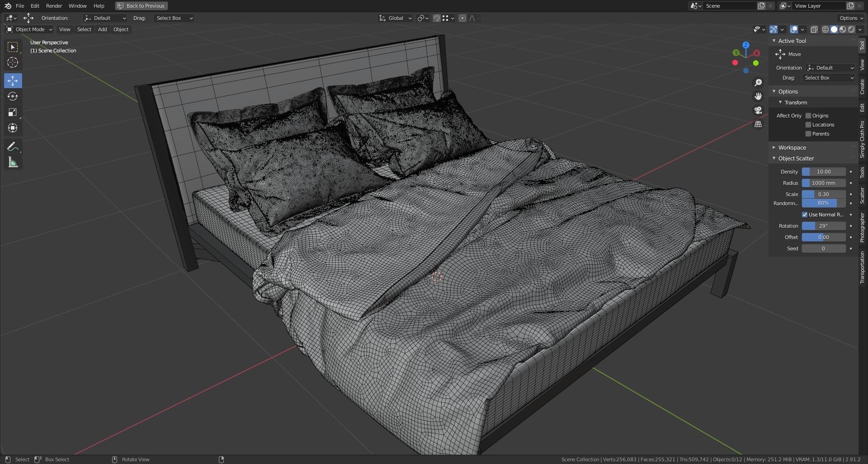Select the Transform tool

pyautogui.click(x=13, y=128)
